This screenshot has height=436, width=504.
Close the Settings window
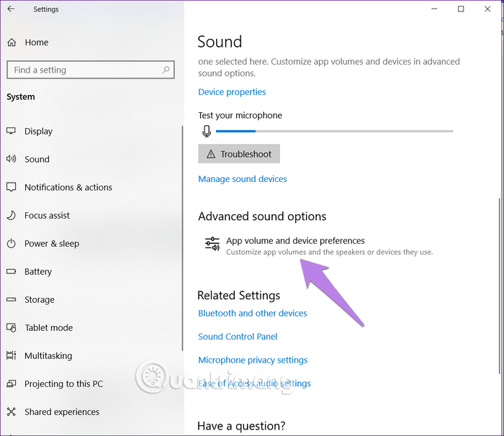point(487,9)
